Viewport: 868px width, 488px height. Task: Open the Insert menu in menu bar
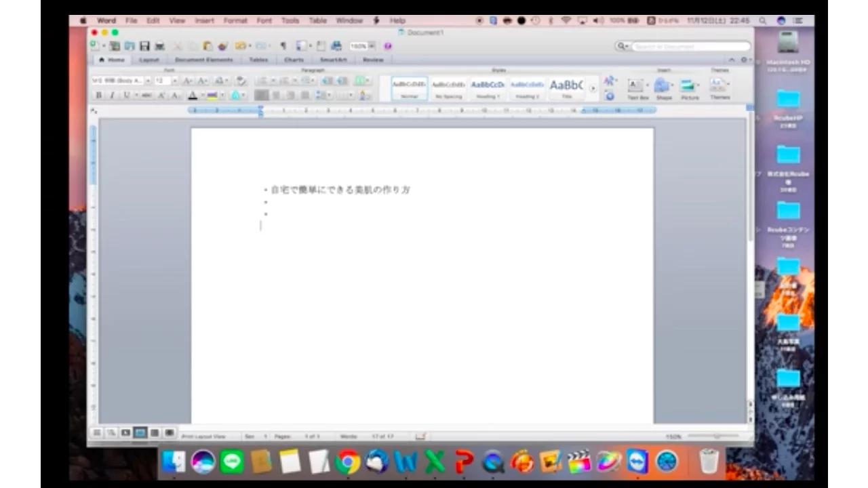205,21
